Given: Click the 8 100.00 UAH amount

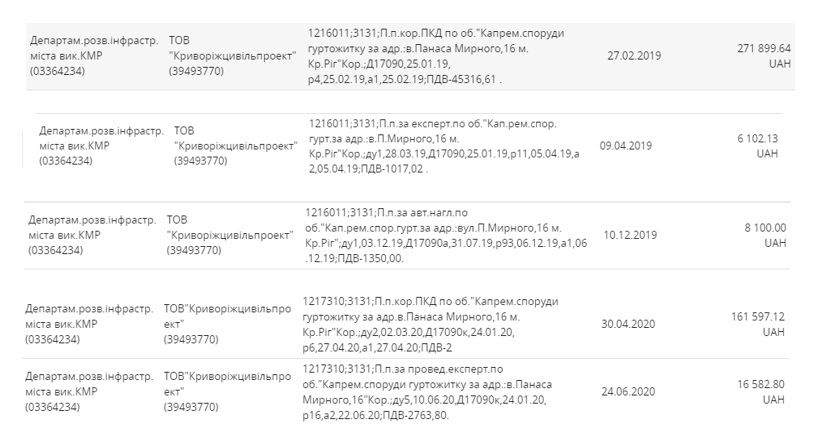Looking at the screenshot, I should pos(765,235).
